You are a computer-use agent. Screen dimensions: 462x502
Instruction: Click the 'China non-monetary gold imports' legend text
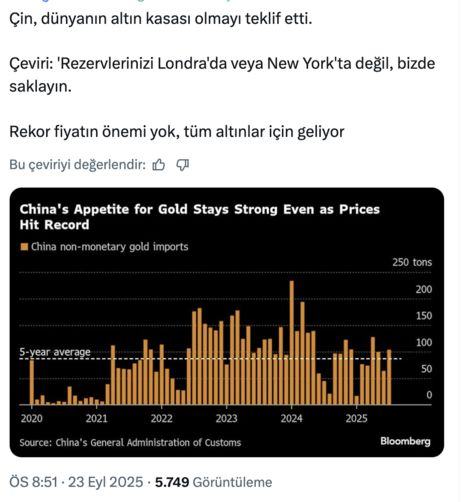(x=110, y=247)
